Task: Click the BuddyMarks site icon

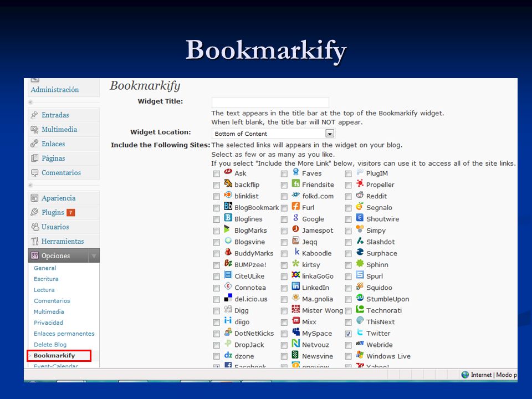Action: [x=228, y=253]
